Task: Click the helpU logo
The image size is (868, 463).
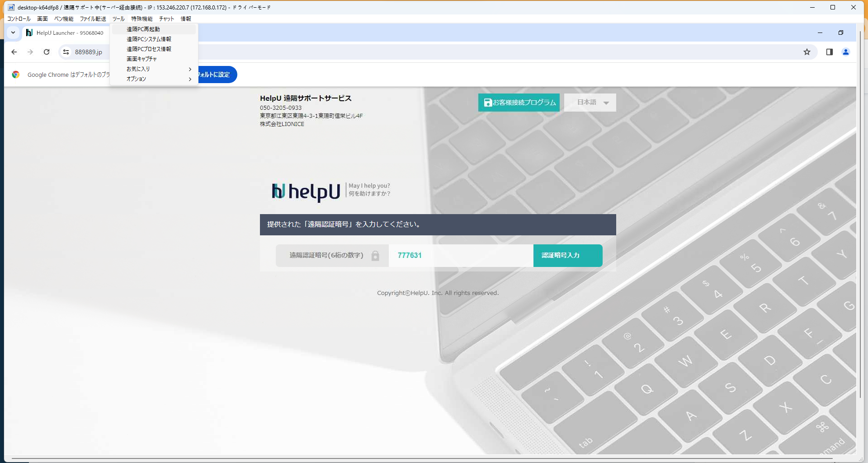Action: [306, 192]
